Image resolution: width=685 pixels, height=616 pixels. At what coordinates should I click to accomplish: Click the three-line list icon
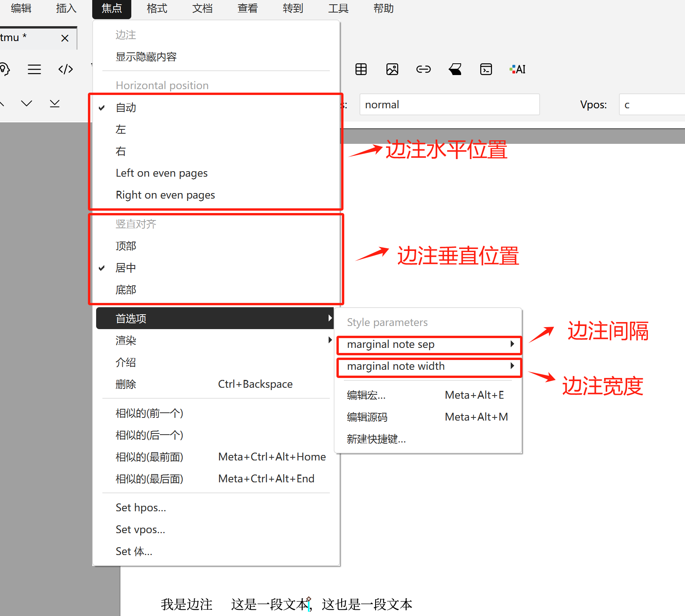click(x=34, y=70)
